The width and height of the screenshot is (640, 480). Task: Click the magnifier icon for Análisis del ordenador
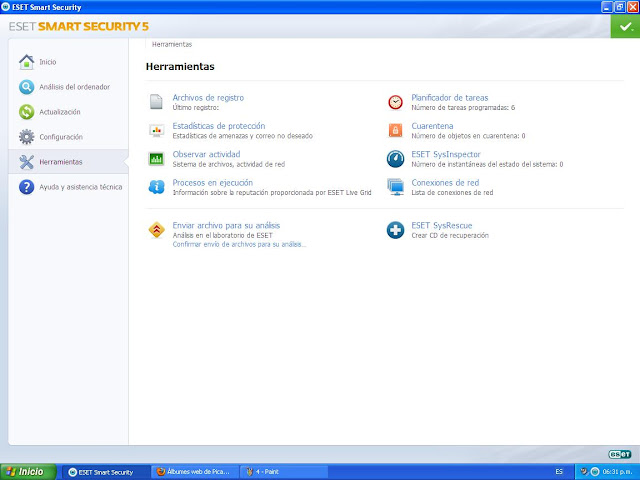pyautogui.click(x=27, y=87)
